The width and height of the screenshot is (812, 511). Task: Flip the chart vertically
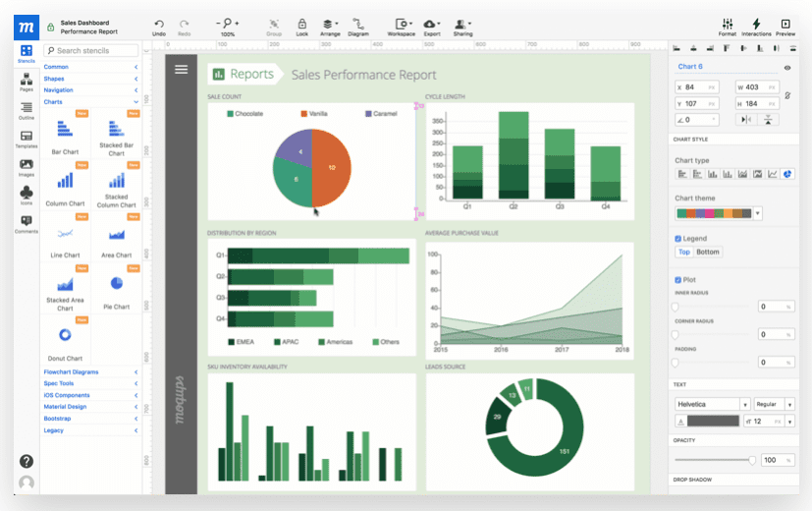[768, 120]
